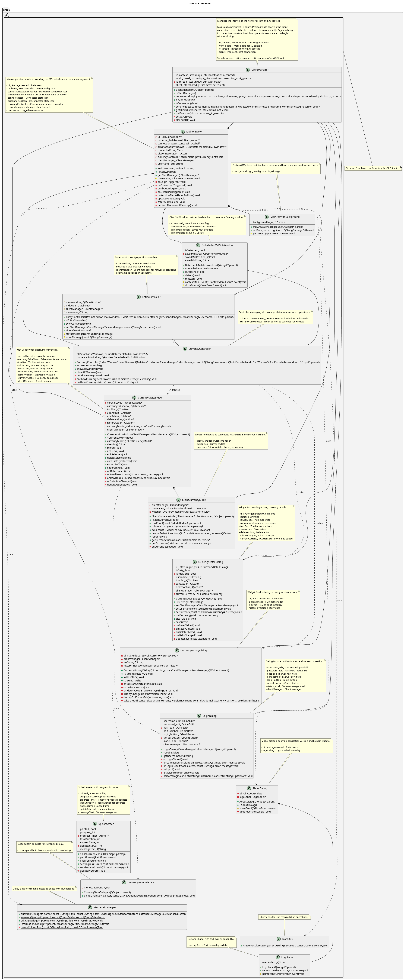Viewport: 404px width, 980px height.
Task: Click the ClientManager class circle icon
Action: (x=248, y=70)
